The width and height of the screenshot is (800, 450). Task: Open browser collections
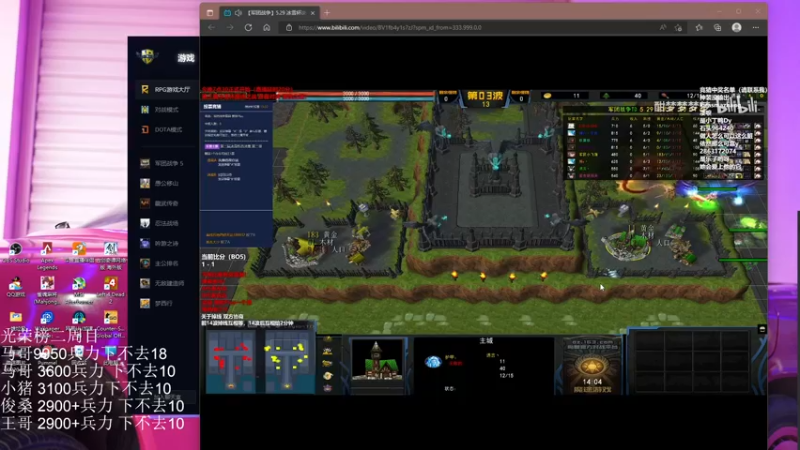pos(717,28)
